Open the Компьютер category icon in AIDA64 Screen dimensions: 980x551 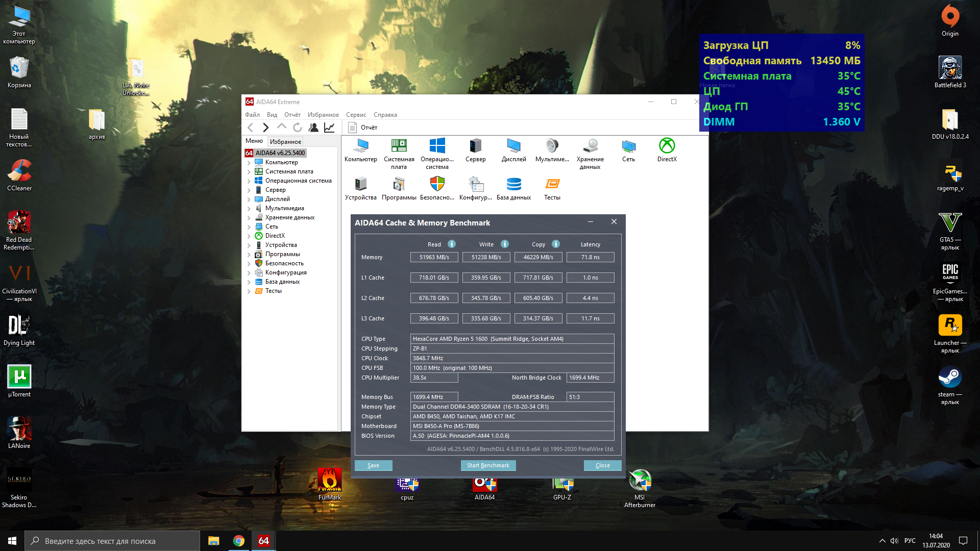(361, 151)
